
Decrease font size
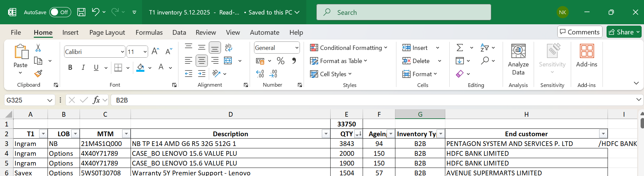click(169, 51)
